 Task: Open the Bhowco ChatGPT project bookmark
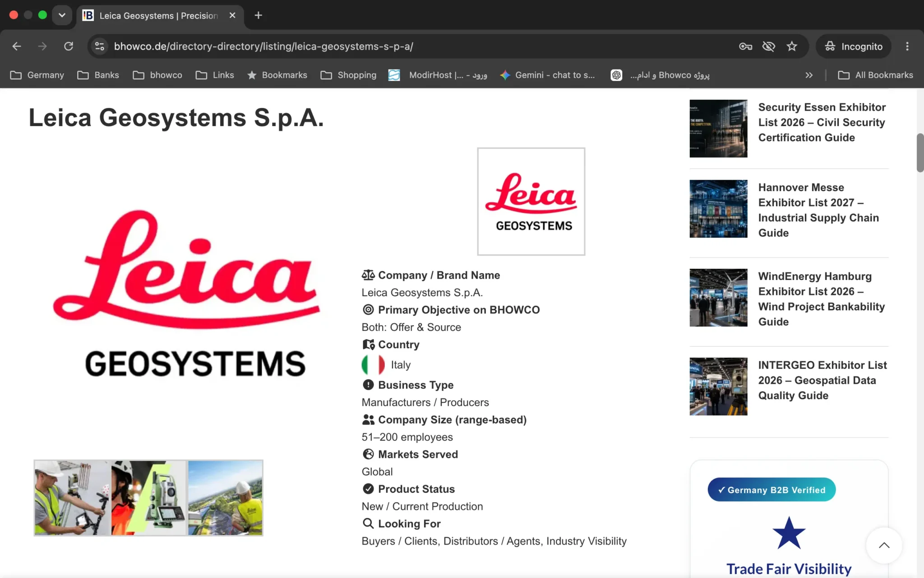click(660, 75)
